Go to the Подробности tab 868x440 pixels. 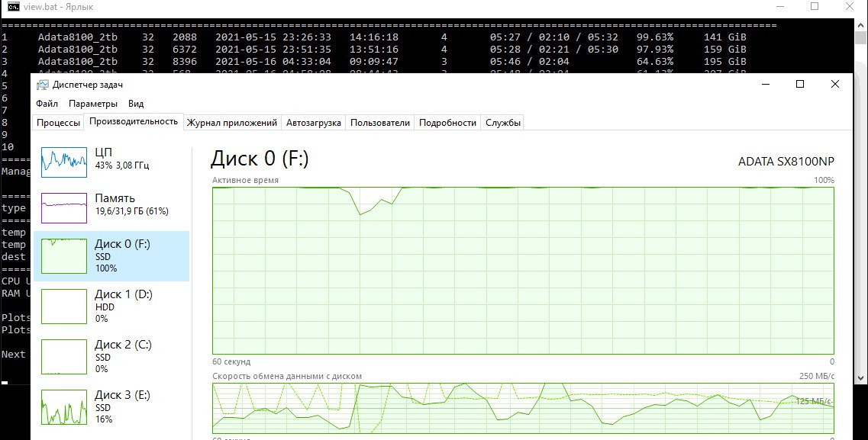tap(447, 123)
